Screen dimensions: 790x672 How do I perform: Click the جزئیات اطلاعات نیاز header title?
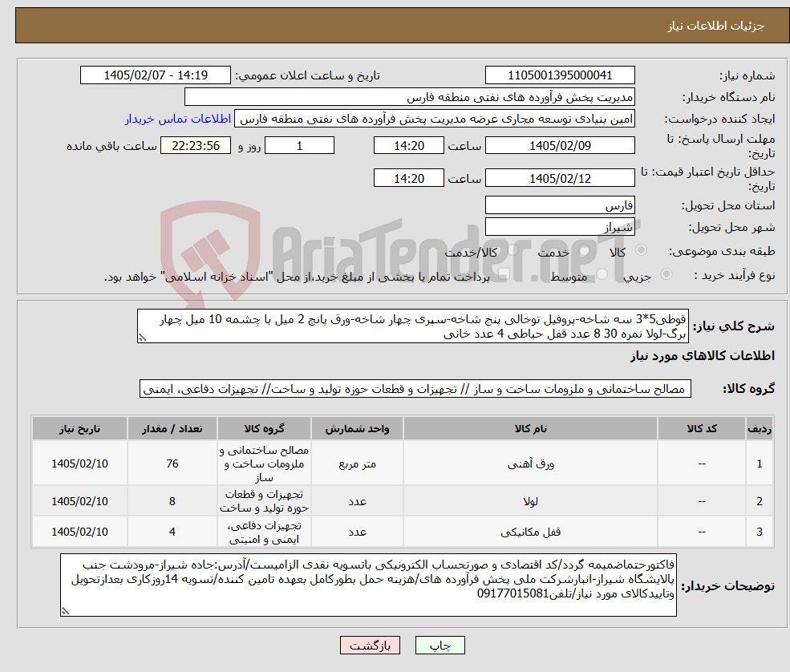click(716, 26)
